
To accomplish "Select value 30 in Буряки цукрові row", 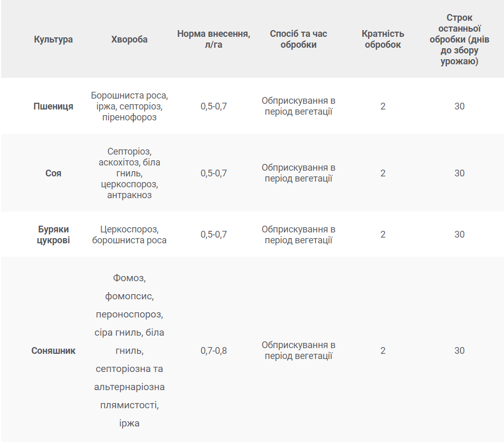I will pos(459,234).
